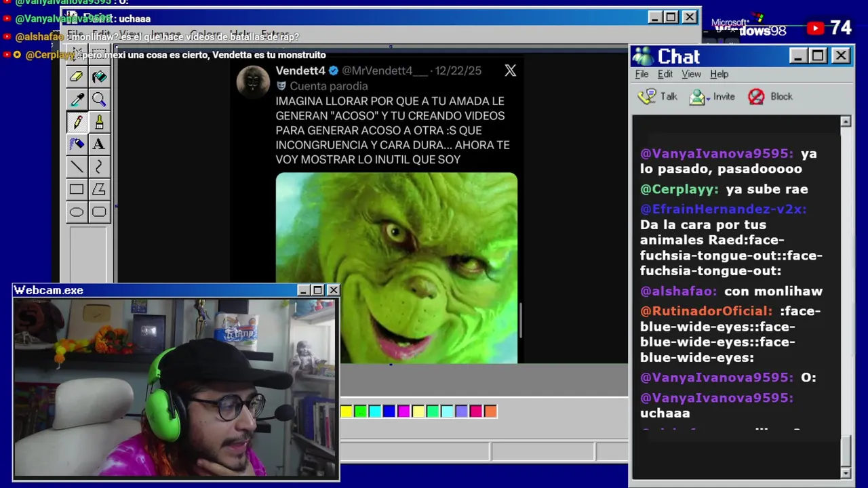This screenshot has width=868, height=488.
Task: Click @RutinadorOficial: username in chat
Action: [706, 310]
